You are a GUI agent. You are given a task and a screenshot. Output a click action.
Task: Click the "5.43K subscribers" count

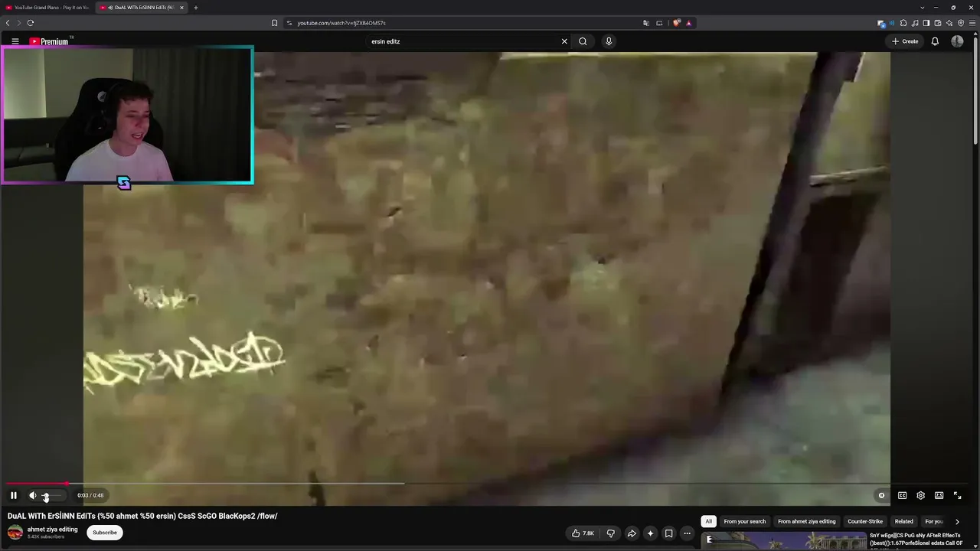tap(46, 537)
